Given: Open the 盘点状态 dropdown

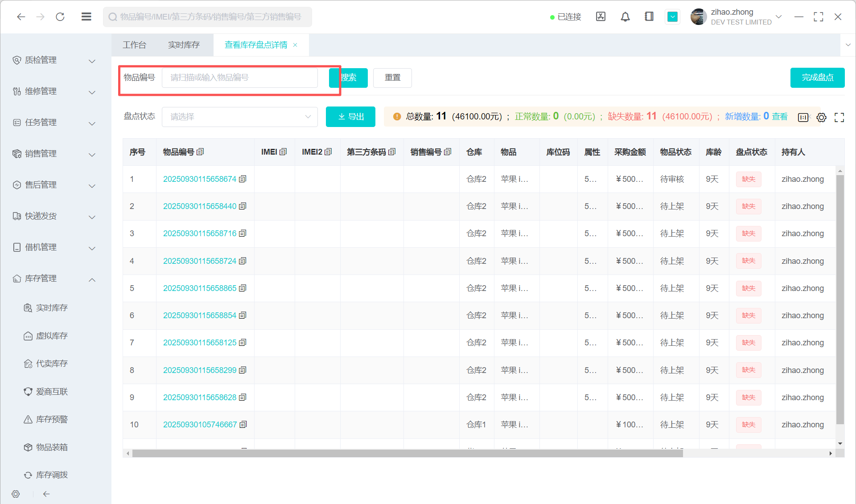Looking at the screenshot, I should click(239, 117).
